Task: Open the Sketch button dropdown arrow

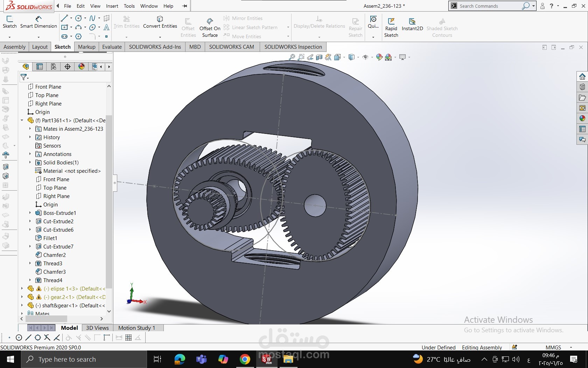Action: click(x=9, y=36)
